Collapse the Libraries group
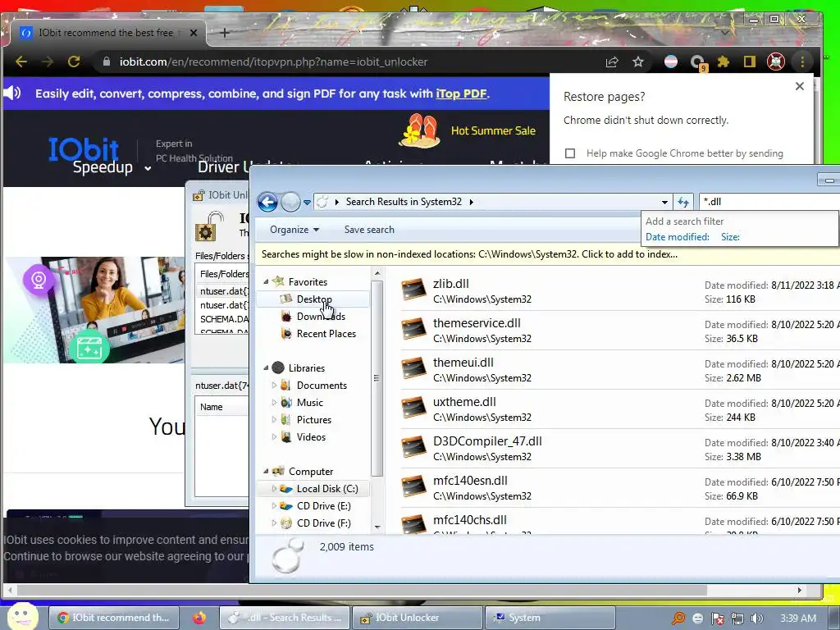This screenshot has width=840, height=630. (266, 368)
